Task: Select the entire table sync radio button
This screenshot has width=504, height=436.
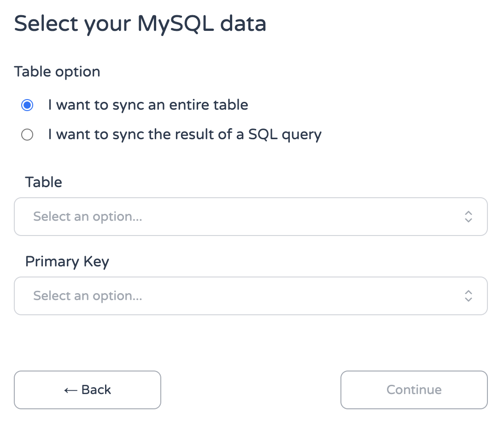Action: coord(27,105)
